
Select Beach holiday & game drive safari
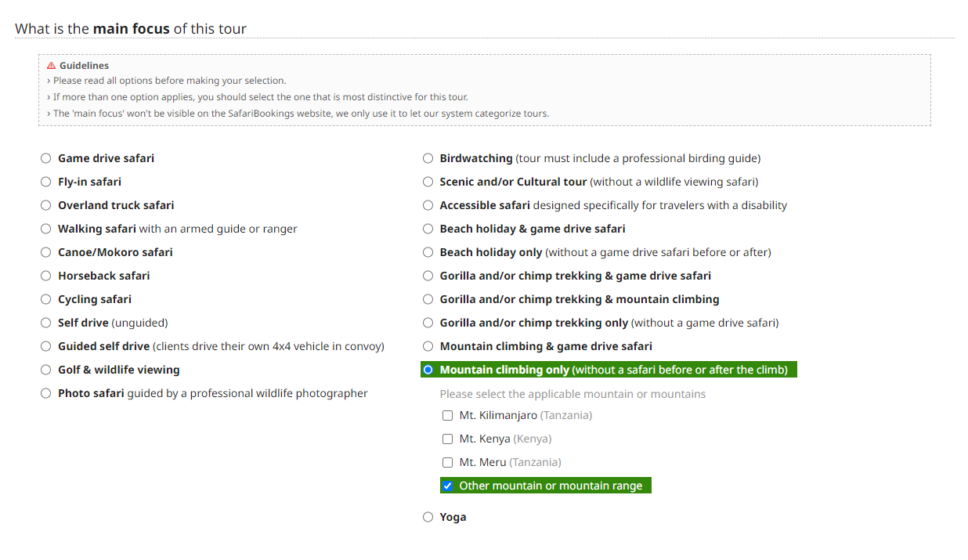(x=428, y=229)
